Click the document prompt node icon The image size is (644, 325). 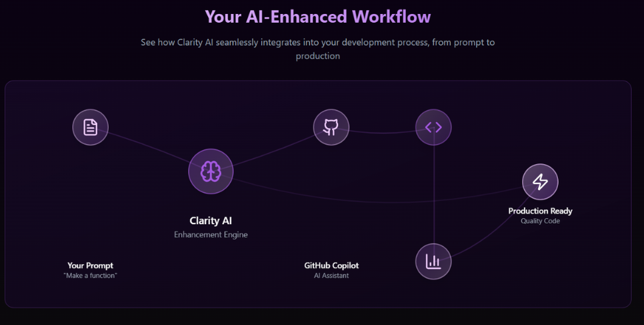[x=91, y=127]
